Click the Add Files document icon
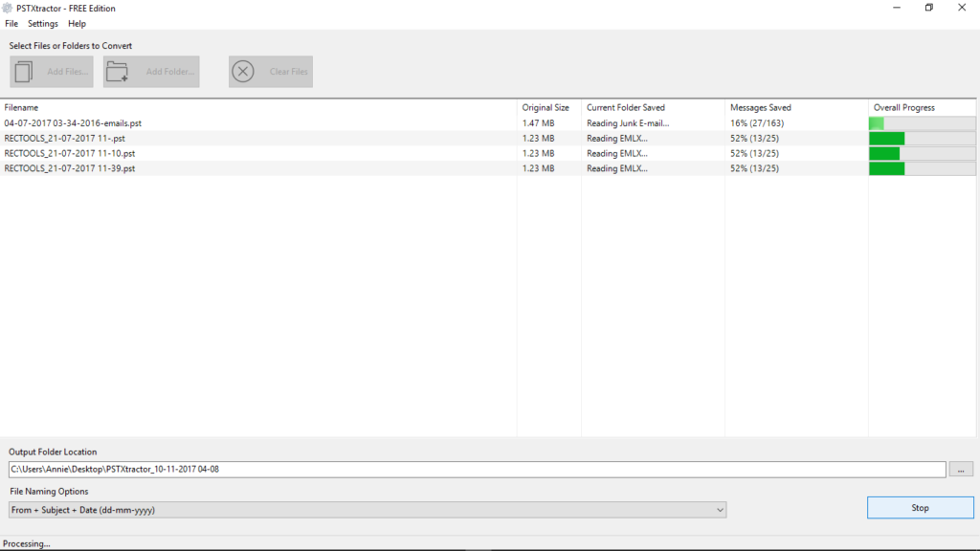This screenshot has width=980, height=551. click(24, 71)
